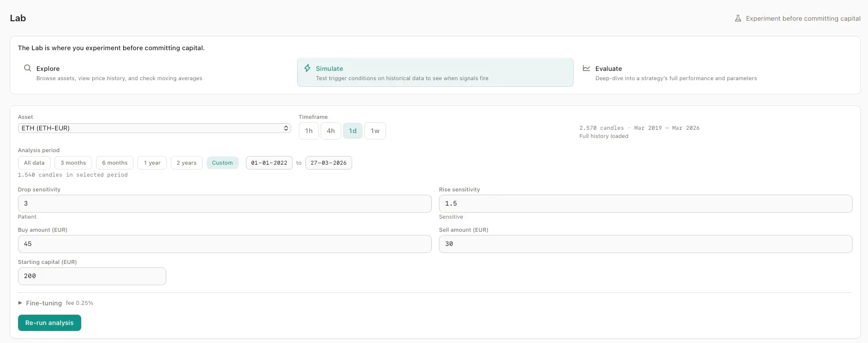Choose the All data analysis period
The width and height of the screenshot is (868, 343).
click(x=34, y=163)
